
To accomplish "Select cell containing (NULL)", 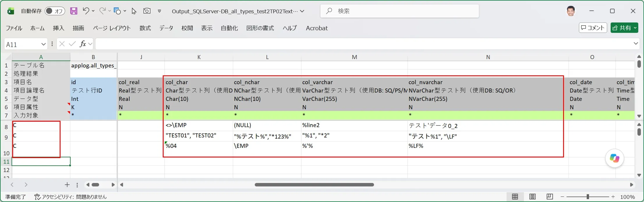I will pos(267,126).
